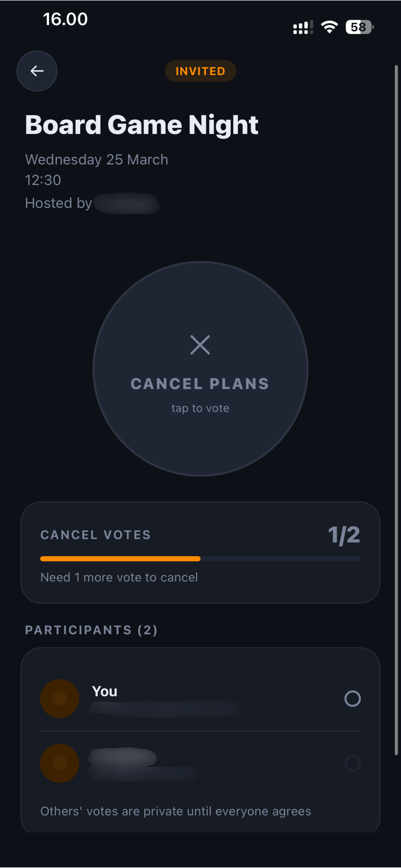Tap your own participant avatar
Screen dimensions: 401x868
[60, 698]
